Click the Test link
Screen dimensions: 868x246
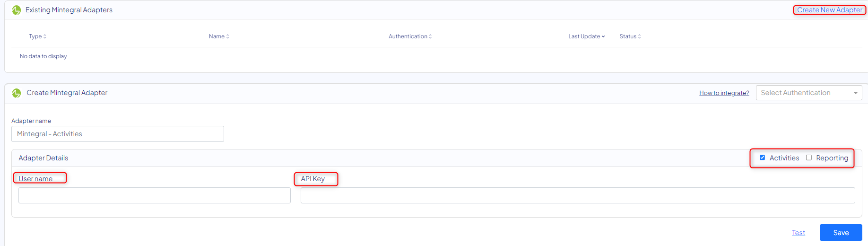tap(798, 233)
